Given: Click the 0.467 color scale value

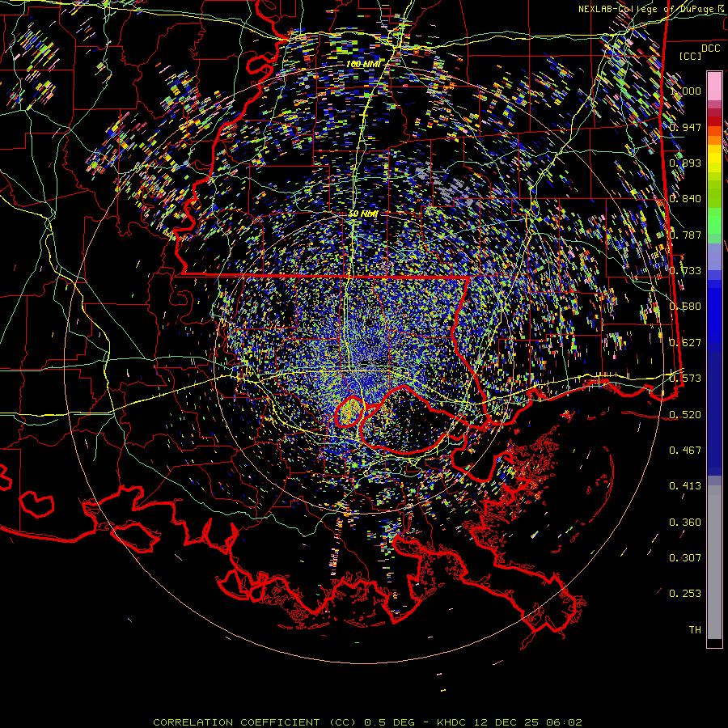Looking at the screenshot, I should [x=685, y=451].
